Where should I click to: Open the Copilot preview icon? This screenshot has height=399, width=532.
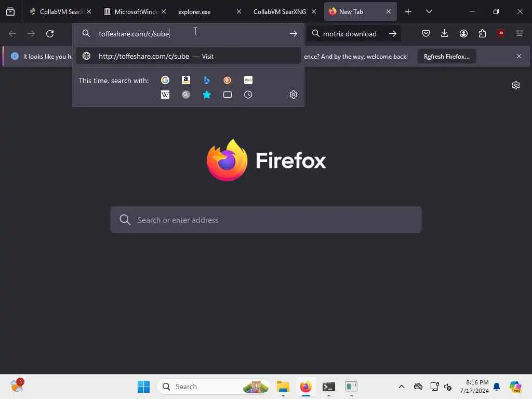click(515, 387)
